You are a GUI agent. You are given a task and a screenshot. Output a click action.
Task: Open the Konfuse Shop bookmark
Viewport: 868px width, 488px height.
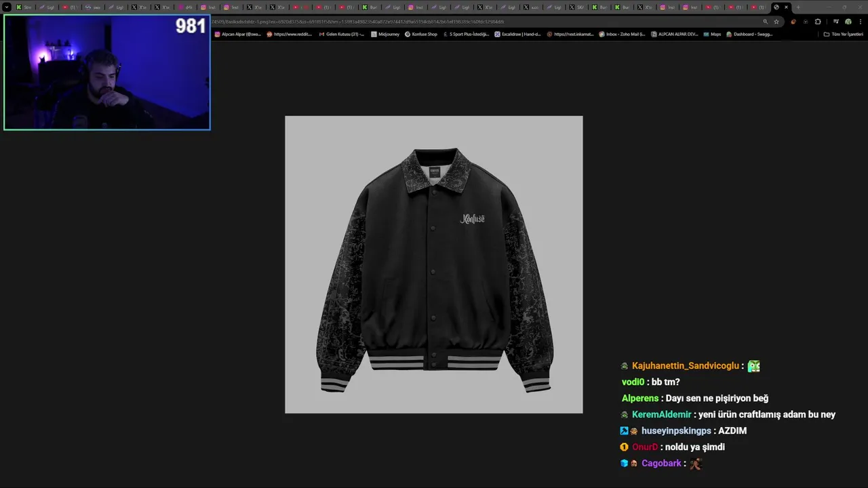421,34
